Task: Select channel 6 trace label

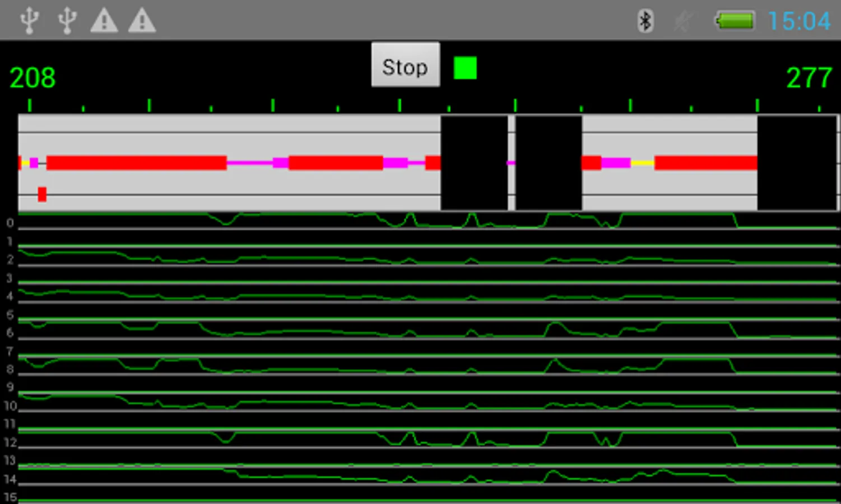Action: pos(10,332)
